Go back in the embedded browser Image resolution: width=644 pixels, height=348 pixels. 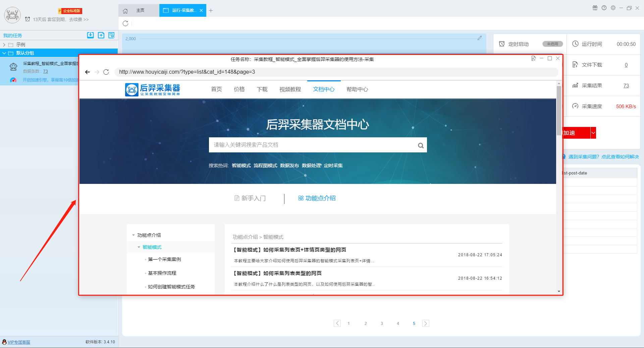point(88,72)
